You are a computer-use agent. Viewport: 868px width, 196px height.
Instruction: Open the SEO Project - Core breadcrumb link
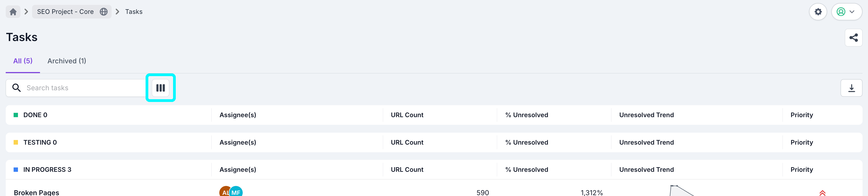(x=66, y=11)
